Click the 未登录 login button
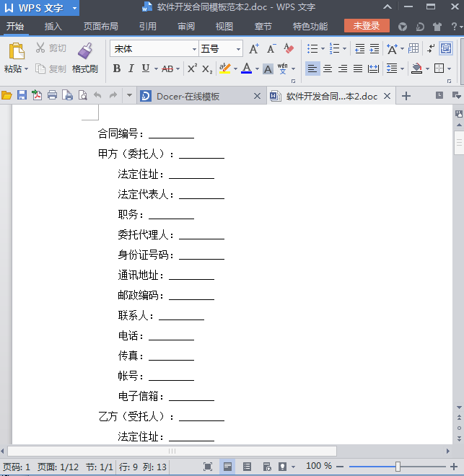The width and height of the screenshot is (464, 476). tap(367, 26)
